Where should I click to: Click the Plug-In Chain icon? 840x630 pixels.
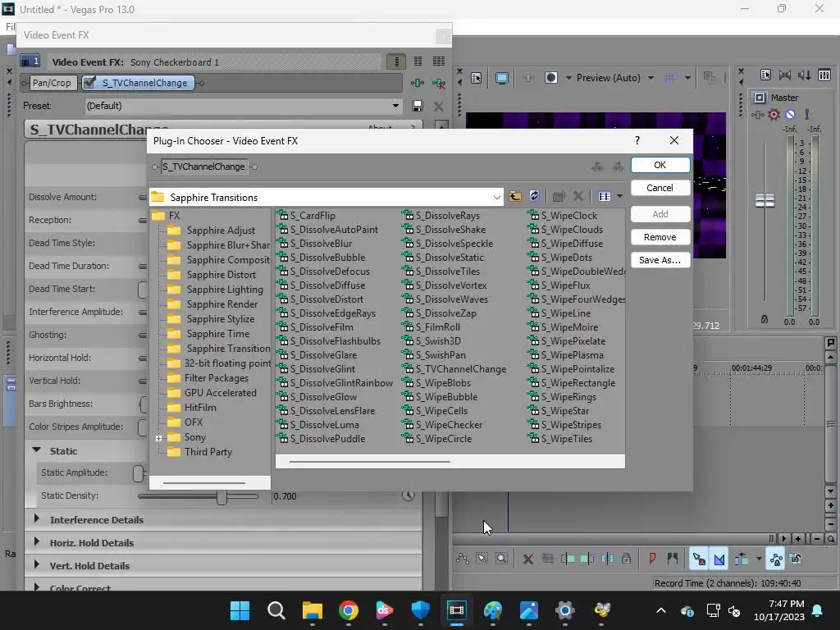(418, 83)
